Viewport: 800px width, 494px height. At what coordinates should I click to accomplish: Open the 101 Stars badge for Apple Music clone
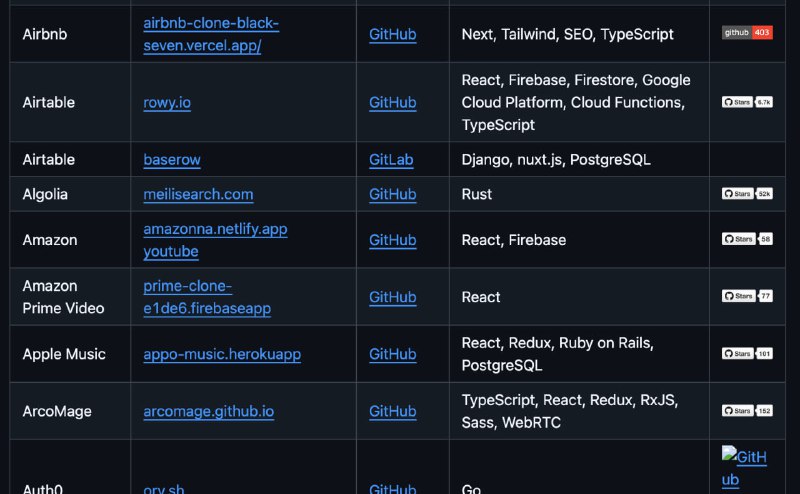tap(747, 354)
